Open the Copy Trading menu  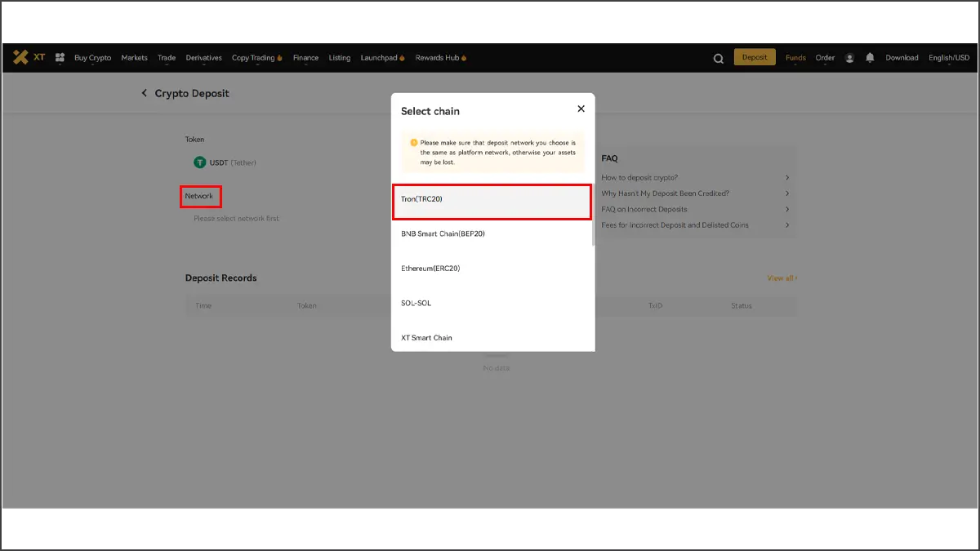(x=257, y=58)
